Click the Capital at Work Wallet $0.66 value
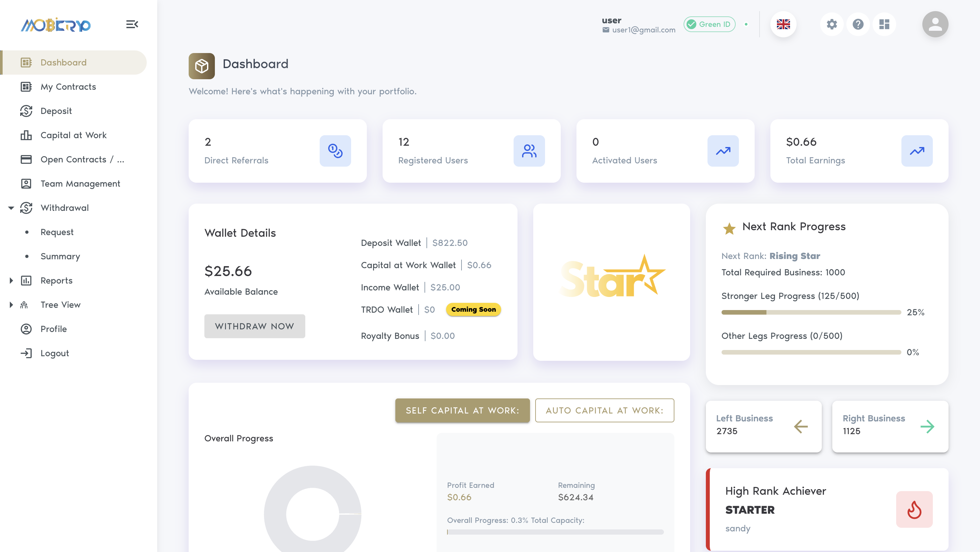The image size is (980, 552). (479, 265)
